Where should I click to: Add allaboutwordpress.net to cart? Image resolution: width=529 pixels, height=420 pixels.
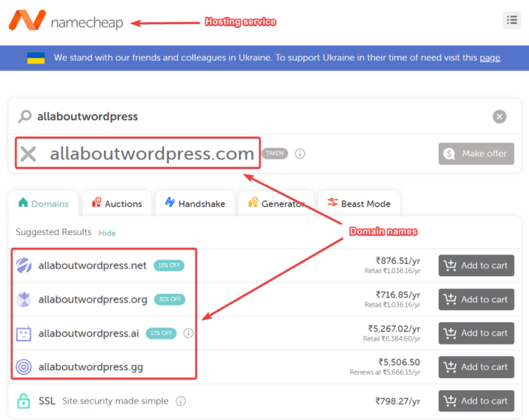click(x=476, y=265)
